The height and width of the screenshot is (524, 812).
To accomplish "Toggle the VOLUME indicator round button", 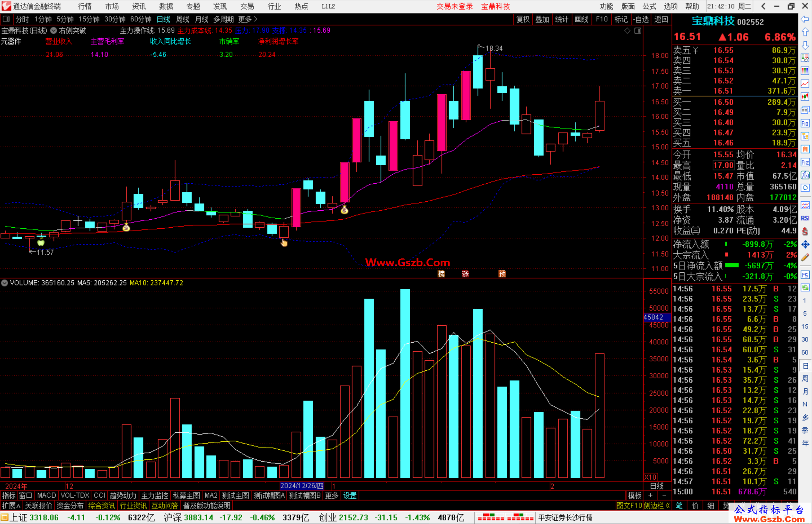I will tap(5, 283).
